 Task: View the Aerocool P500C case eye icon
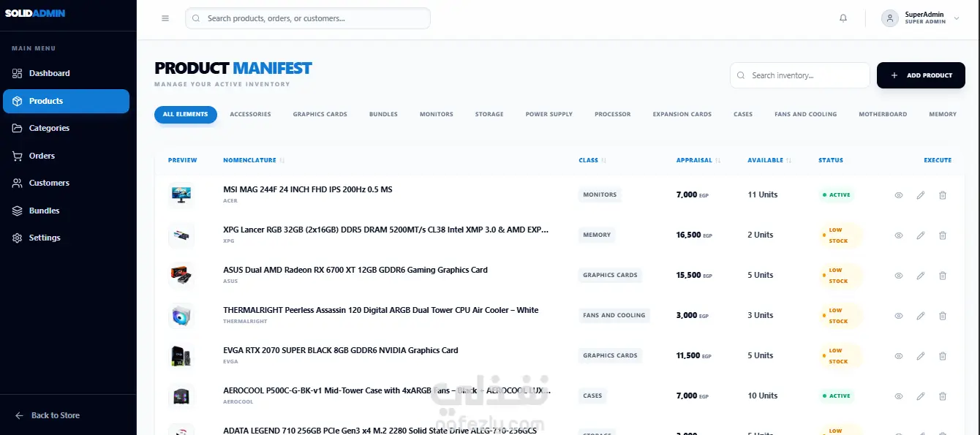coord(899,396)
